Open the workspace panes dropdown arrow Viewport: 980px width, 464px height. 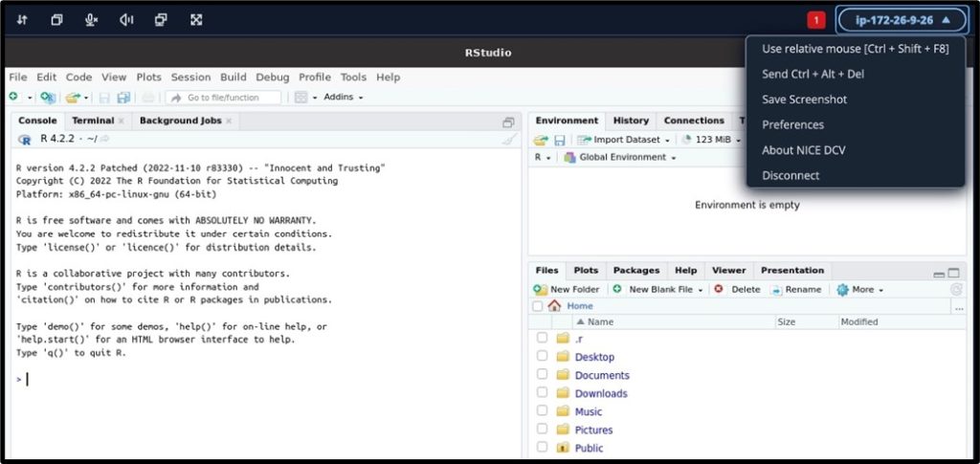coord(314,98)
